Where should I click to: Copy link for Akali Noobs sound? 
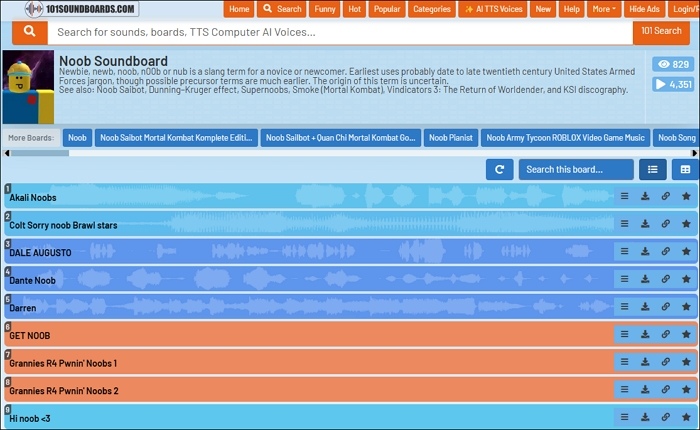coord(666,196)
